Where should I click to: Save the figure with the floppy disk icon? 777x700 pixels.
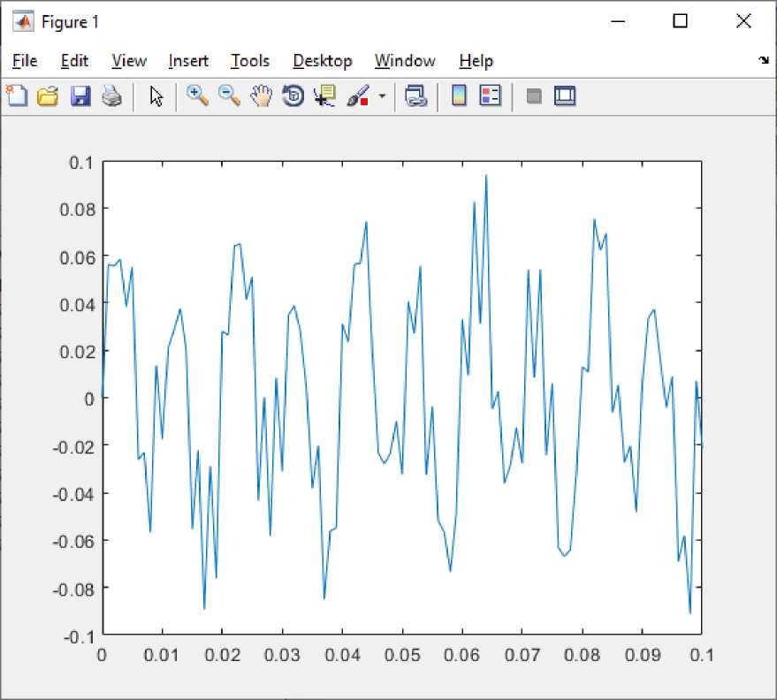[80, 96]
